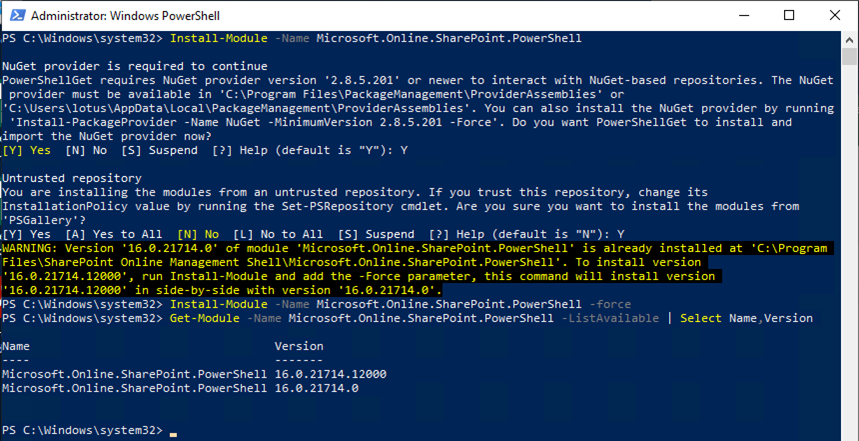Click the Version column header
The width and height of the screenshot is (859, 441).
[x=299, y=346]
